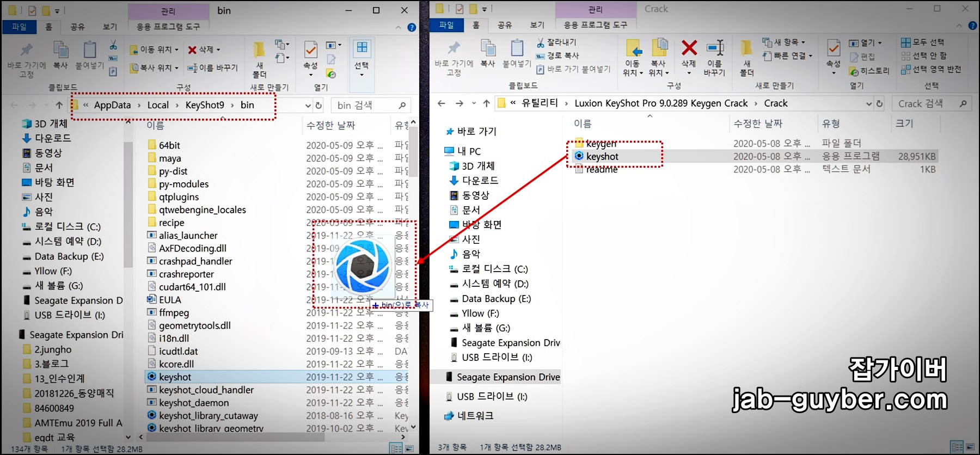The width and height of the screenshot is (980, 455).
Task: Click 유틸리티 in Crack window address path
Action: tap(540, 103)
